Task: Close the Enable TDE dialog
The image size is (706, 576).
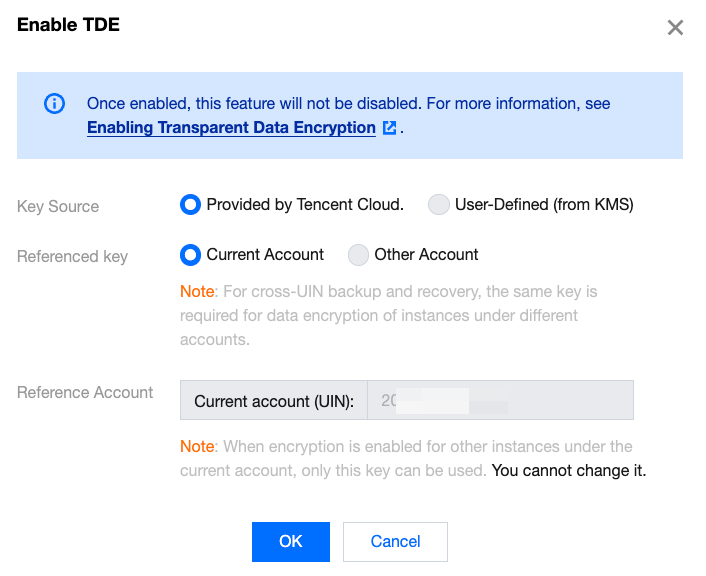Action: [675, 28]
